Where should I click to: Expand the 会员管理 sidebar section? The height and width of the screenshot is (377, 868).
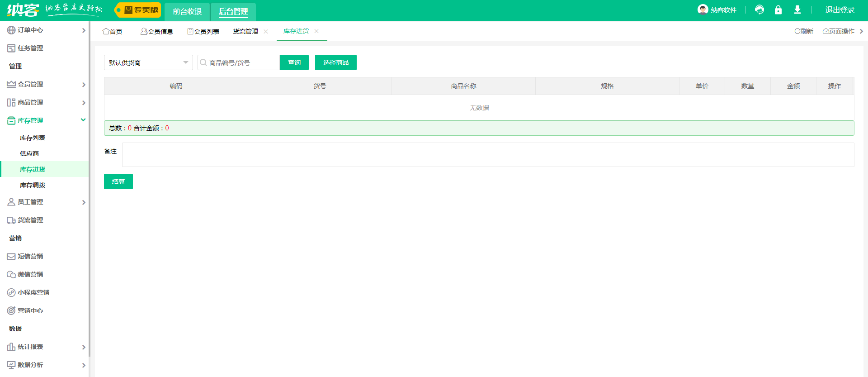[x=45, y=84]
